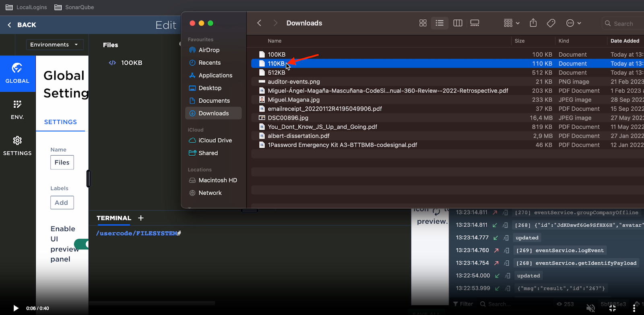Go forward in Finder navigation

(x=275, y=23)
